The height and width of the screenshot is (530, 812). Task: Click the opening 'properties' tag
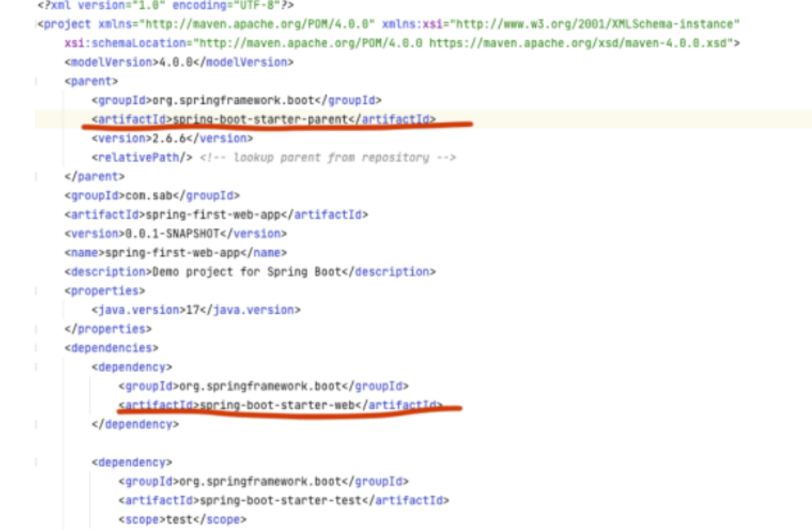click(105, 291)
